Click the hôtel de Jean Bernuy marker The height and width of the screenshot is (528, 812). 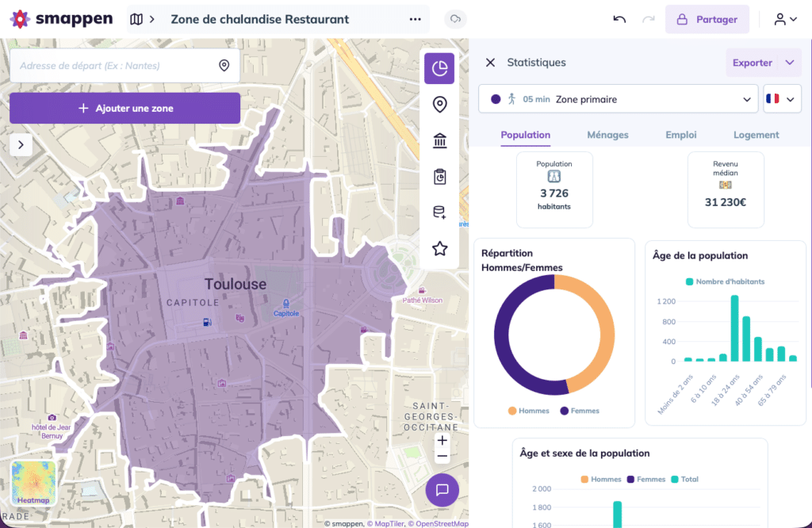click(52, 417)
